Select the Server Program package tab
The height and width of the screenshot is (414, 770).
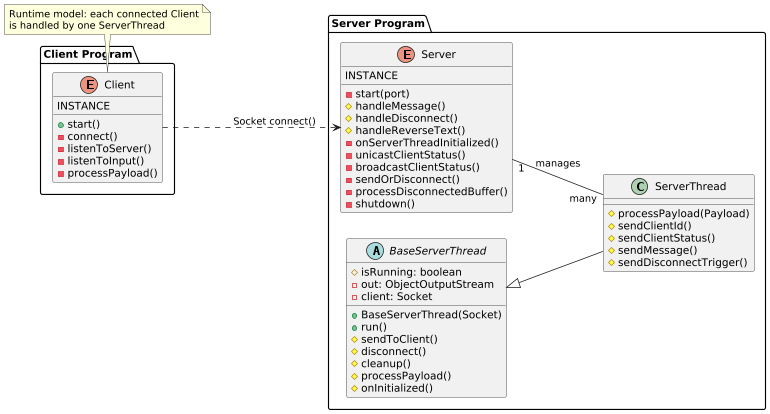378,23
